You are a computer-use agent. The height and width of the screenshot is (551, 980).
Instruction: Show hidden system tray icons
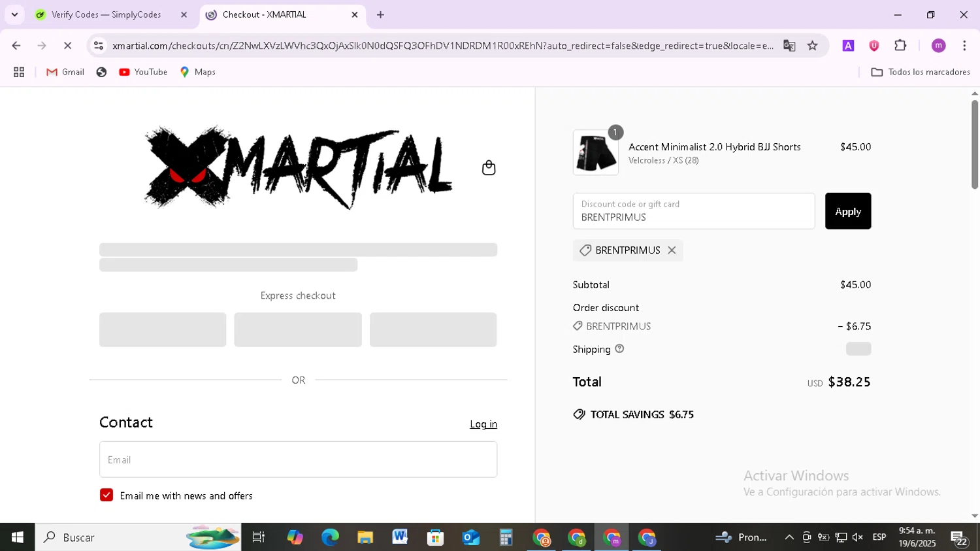(x=789, y=537)
